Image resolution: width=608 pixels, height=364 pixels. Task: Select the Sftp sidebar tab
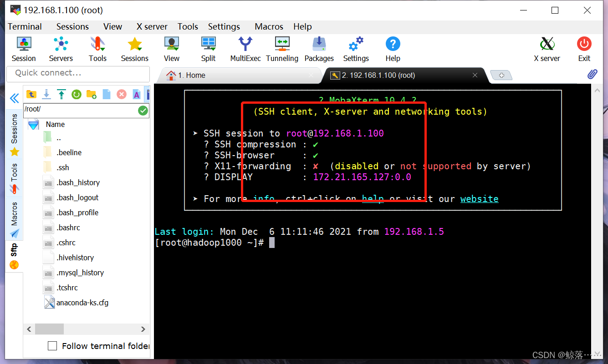pos(14,257)
